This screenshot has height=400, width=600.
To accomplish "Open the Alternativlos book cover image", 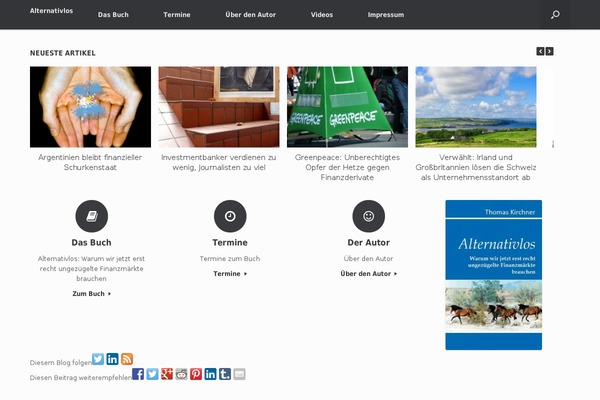I will tap(494, 275).
